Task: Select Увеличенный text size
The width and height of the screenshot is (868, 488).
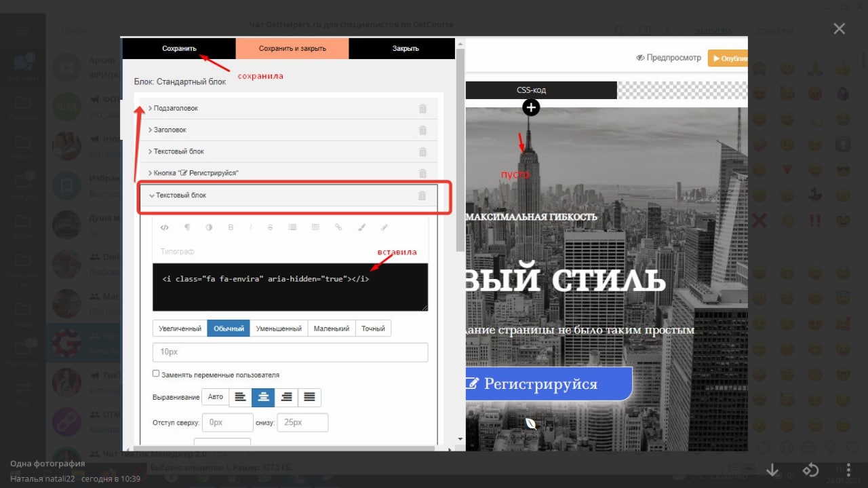Action: [180, 329]
